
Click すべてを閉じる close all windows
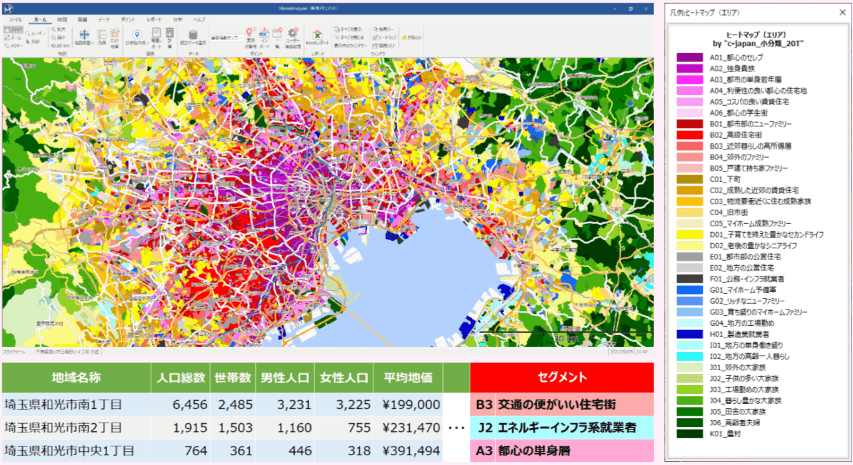(349, 38)
